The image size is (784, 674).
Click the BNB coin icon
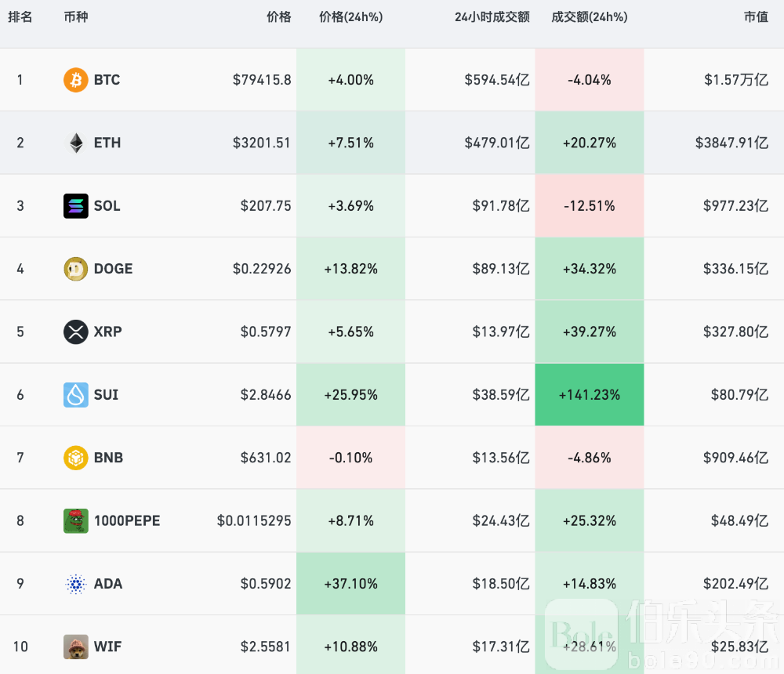(x=76, y=458)
